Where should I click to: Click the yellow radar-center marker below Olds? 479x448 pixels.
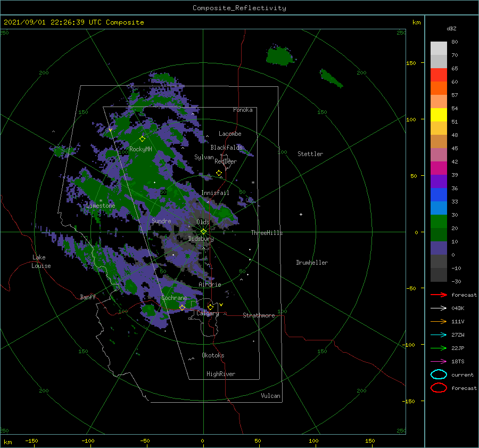tap(203, 232)
